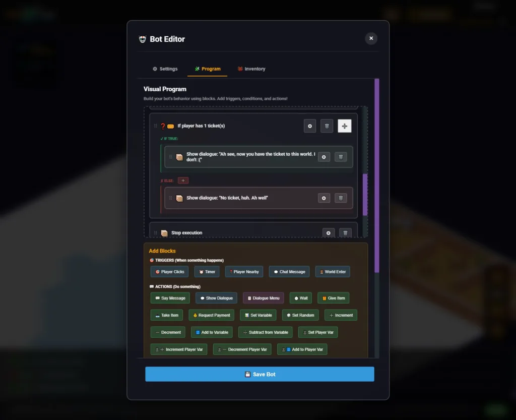Add a World Enter trigger
The height and width of the screenshot is (420, 516).
[x=333, y=272]
